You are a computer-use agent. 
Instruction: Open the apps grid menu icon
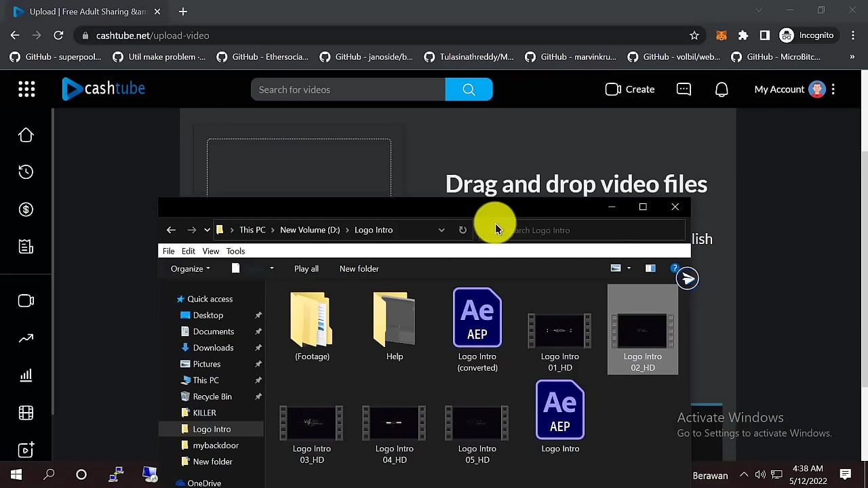pyautogui.click(x=26, y=89)
